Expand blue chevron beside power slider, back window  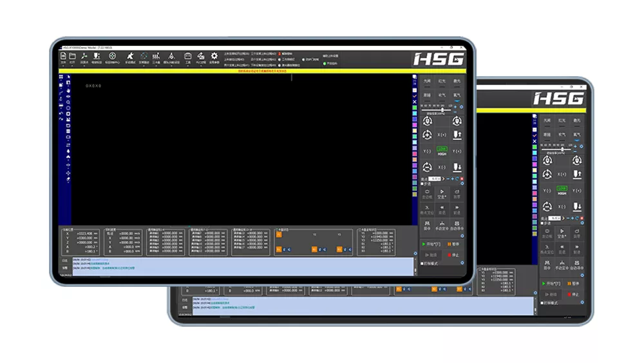[x=582, y=146]
